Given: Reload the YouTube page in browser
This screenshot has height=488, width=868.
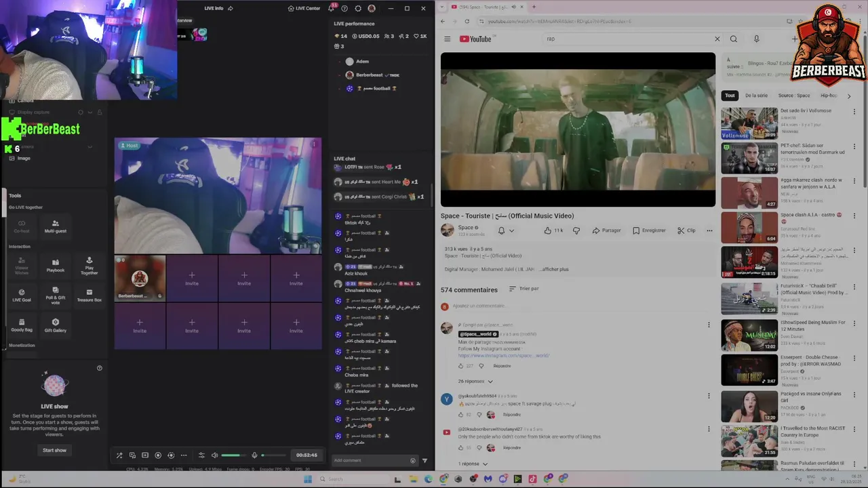Looking at the screenshot, I should coord(467,21).
